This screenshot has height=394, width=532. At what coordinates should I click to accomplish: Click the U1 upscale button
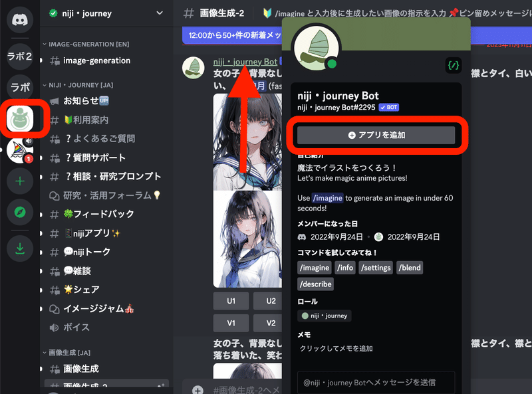click(231, 301)
